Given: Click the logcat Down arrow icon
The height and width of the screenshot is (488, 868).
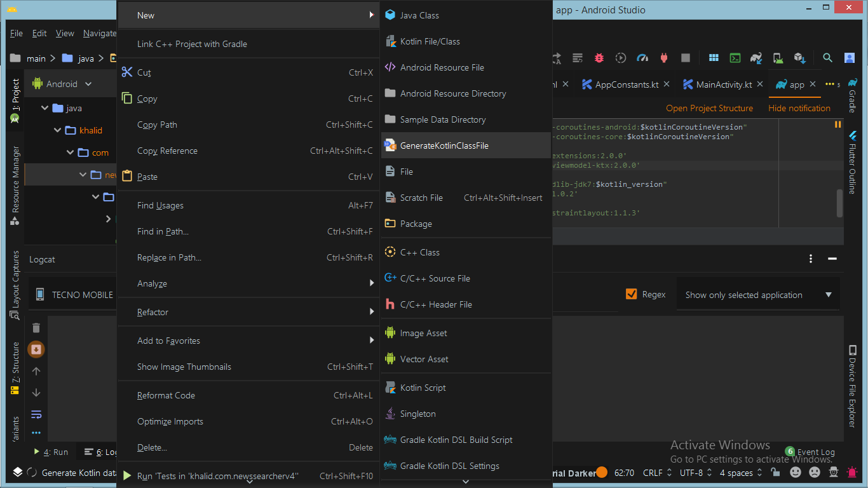Looking at the screenshot, I should pyautogui.click(x=36, y=393).
